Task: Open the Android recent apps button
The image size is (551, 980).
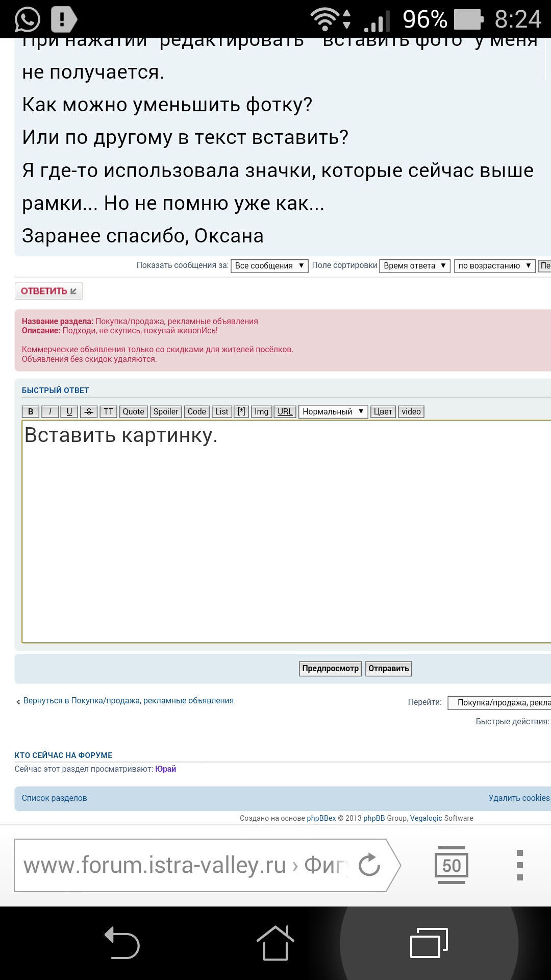Action: click(x=429, y=943)
